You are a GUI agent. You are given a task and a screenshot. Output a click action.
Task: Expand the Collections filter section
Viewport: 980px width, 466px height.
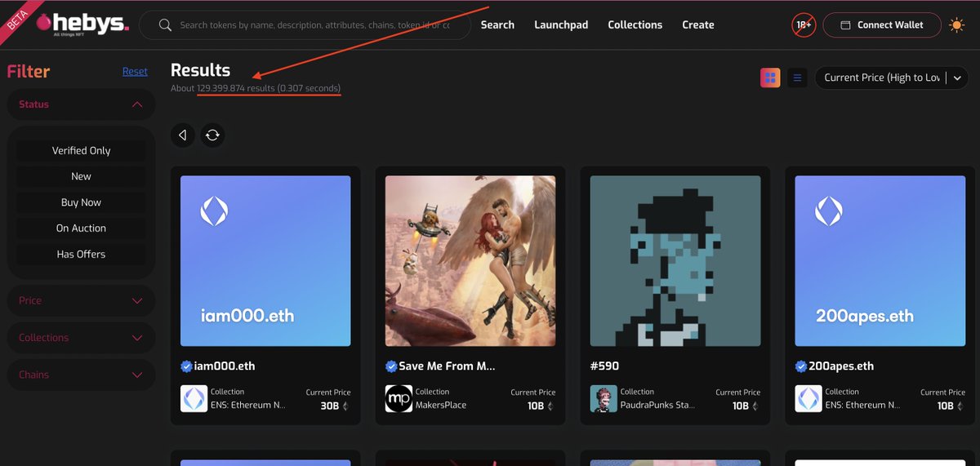click(x=81, y=338)
